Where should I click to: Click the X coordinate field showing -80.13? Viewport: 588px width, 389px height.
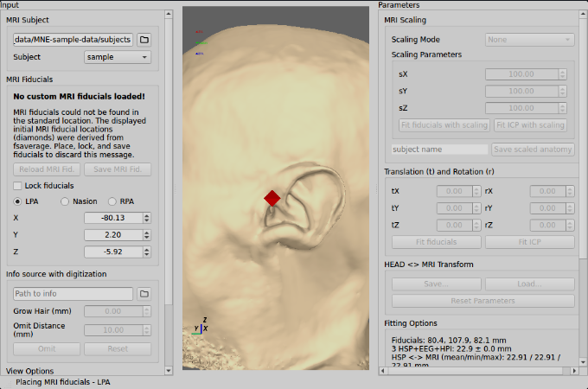113,218
